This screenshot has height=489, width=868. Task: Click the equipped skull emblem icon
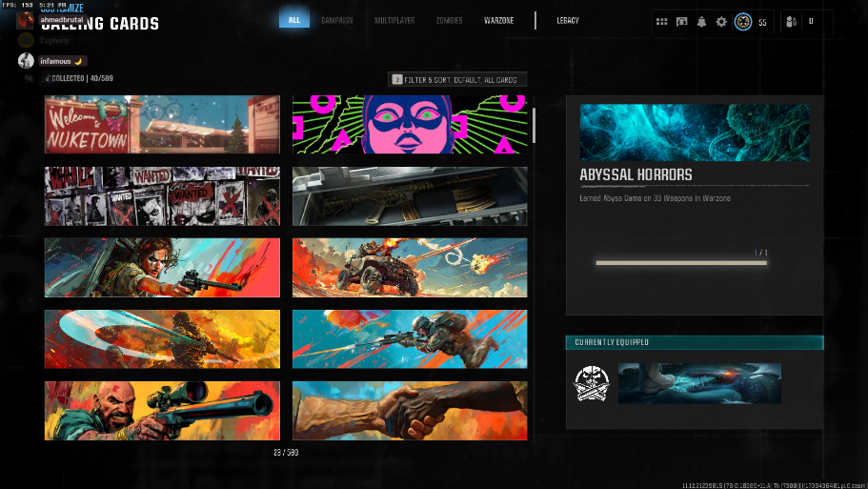(x=592, y=383)
